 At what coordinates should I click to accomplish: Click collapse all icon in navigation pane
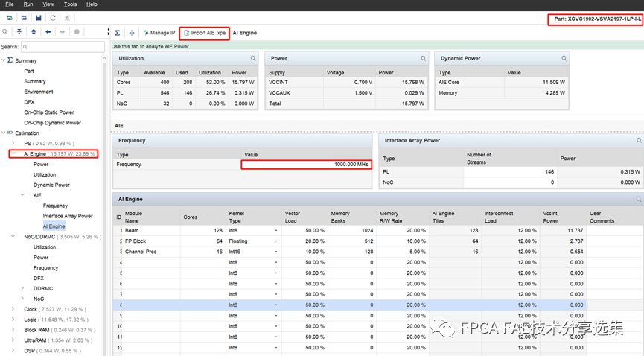point(19,32)
